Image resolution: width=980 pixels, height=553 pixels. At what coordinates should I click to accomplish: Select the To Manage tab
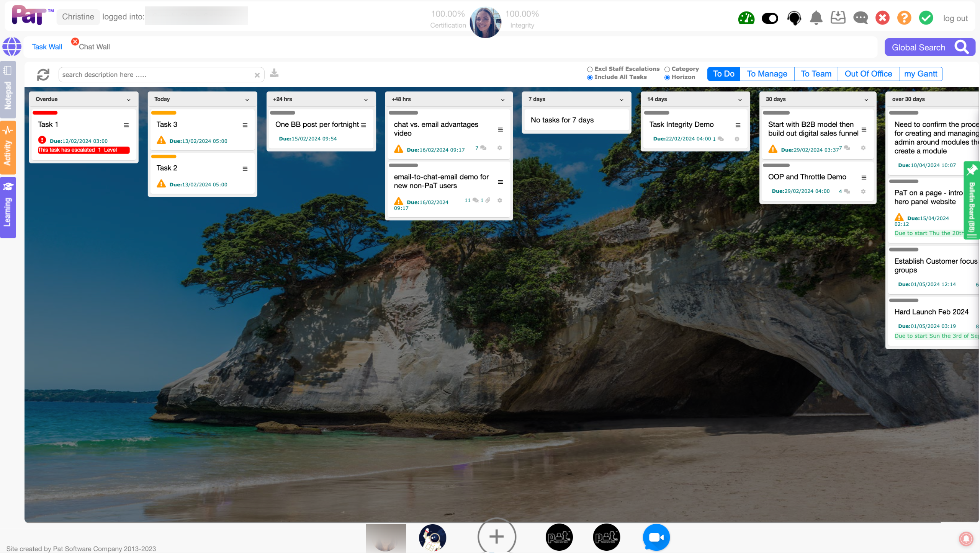coord(767,74)
